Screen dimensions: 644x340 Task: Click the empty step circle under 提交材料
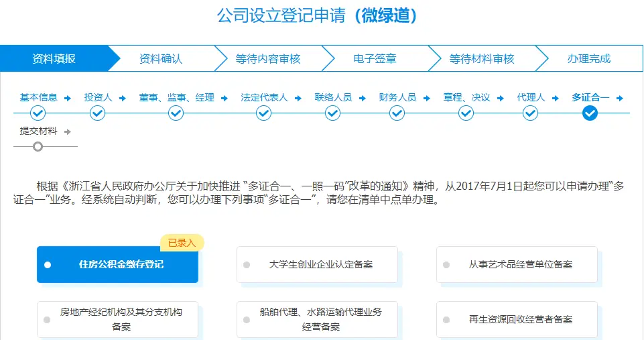(38, 146)
